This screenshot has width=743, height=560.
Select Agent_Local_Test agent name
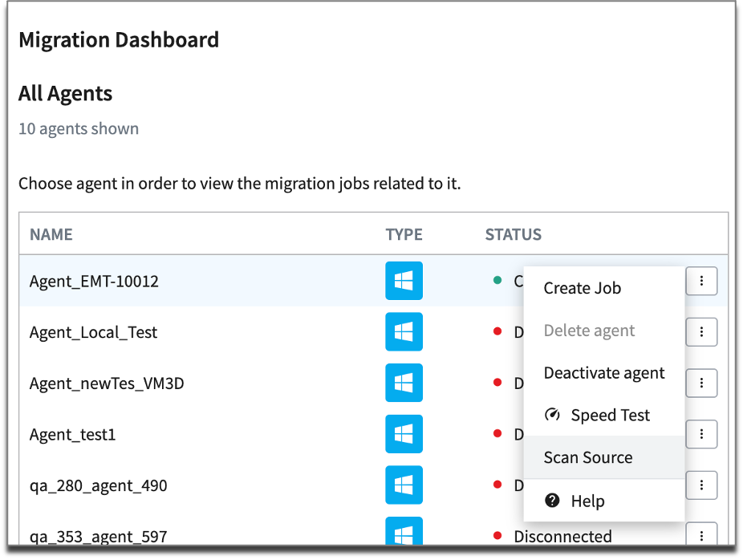click(93, 332)
